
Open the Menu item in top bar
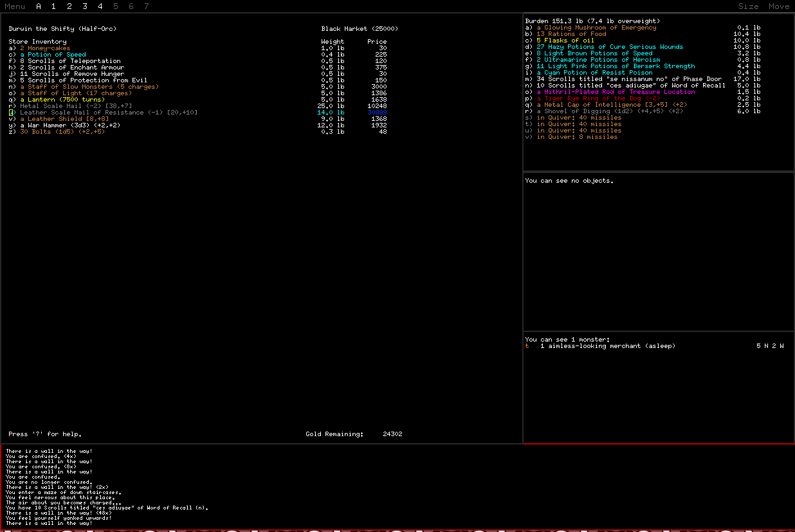(15, 6)
